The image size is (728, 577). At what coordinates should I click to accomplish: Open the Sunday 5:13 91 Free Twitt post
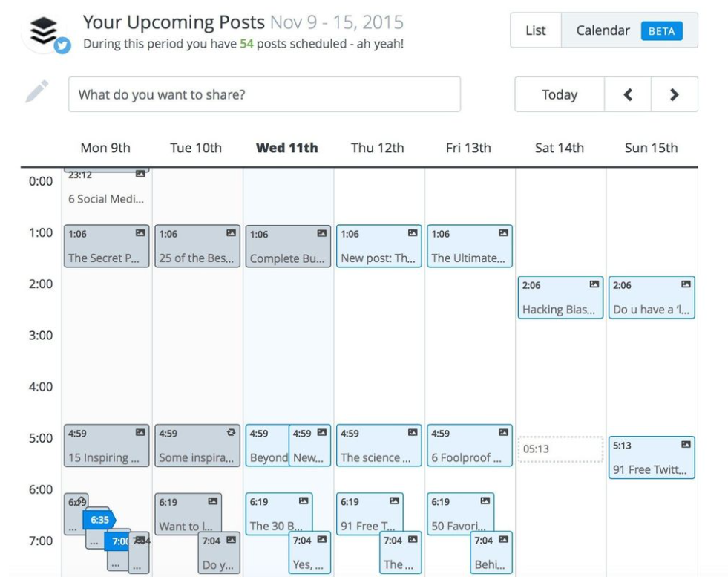pyautogui.click(x=652, y=457)
